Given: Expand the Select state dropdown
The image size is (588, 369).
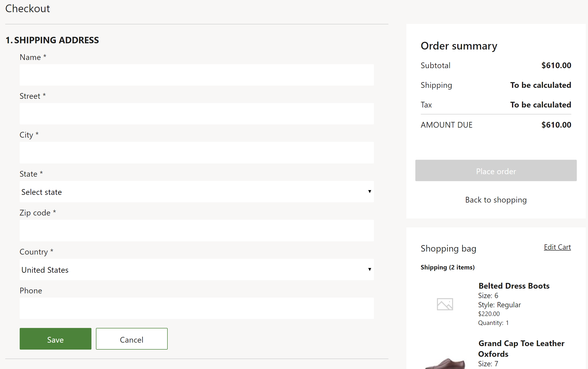Looking at the screenshot, I should click(x=197, y=191).
